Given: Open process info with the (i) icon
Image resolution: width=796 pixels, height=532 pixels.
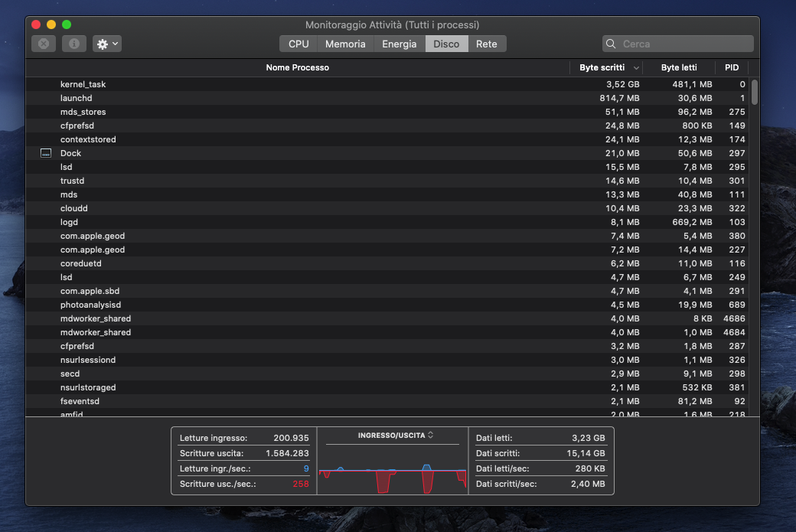Looking at the screenshot, I should pos(74,44).
